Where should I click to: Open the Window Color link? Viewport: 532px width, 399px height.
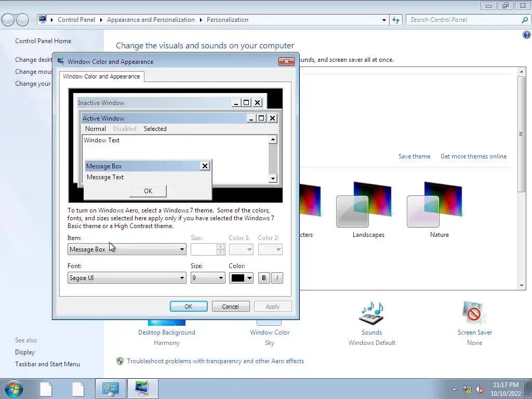tap(270, 332)
